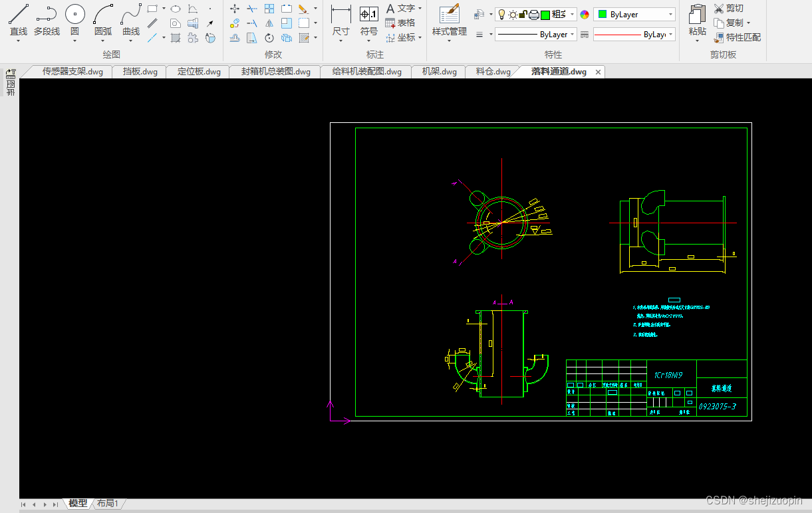This screenshot has height=513, width=812.
Task: Select the 多段线 polyline tool
Action: coord(47,20)
